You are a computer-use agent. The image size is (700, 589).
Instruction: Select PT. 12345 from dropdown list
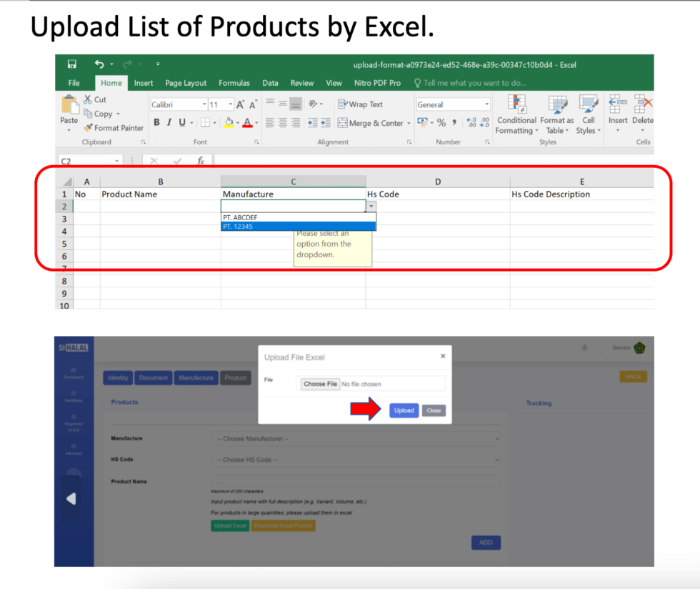(299, 227)
